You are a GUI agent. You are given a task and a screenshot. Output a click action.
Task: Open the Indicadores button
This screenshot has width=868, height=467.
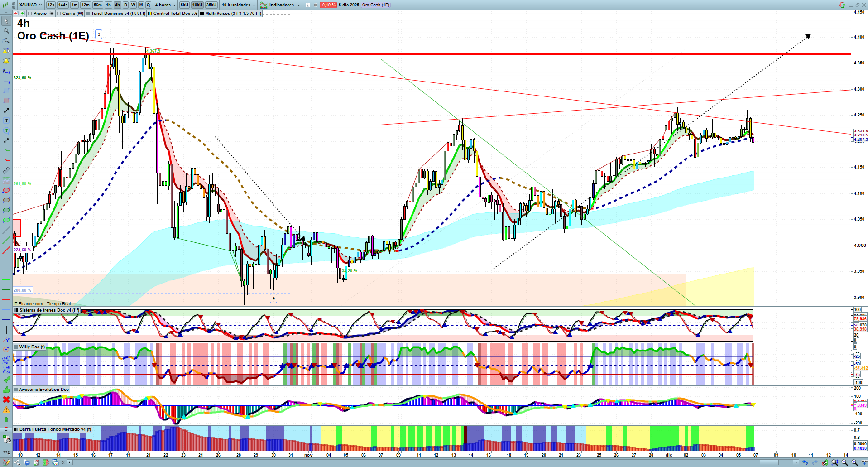(277, 5)
